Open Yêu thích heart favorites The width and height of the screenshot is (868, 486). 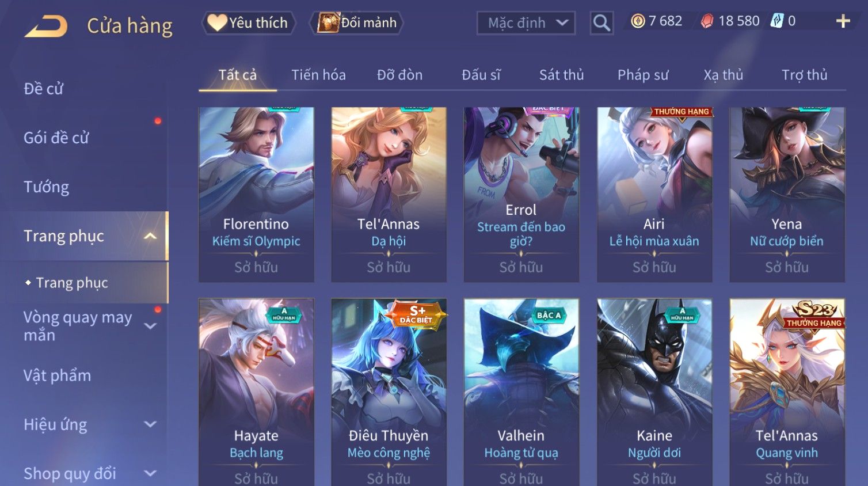click(x=248, y=23)
